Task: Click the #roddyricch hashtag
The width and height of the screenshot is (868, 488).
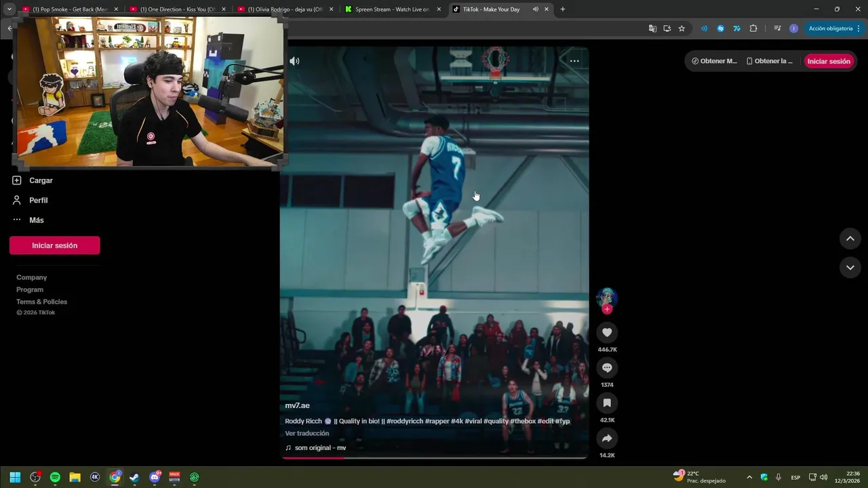Action: (405, 421)
